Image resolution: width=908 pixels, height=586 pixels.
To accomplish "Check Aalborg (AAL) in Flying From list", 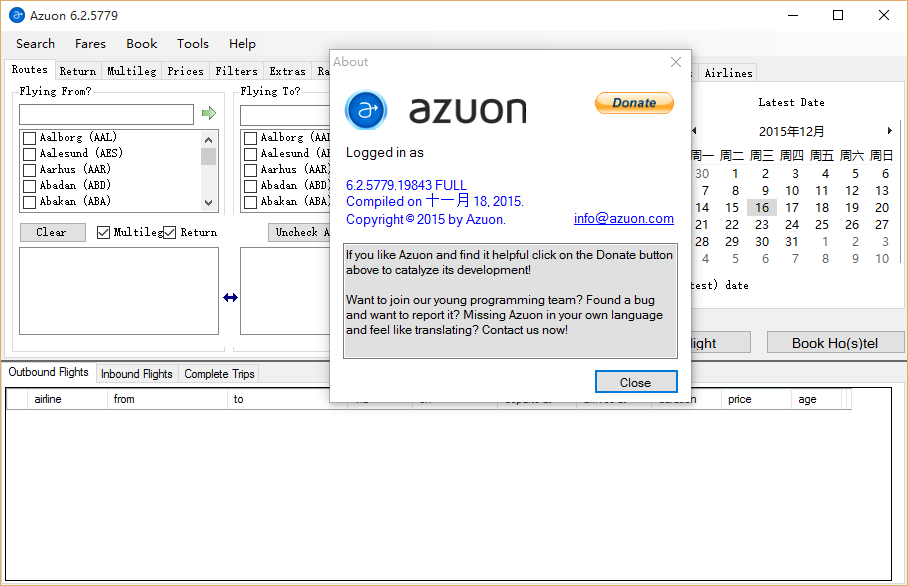I will tap(30, 138).
